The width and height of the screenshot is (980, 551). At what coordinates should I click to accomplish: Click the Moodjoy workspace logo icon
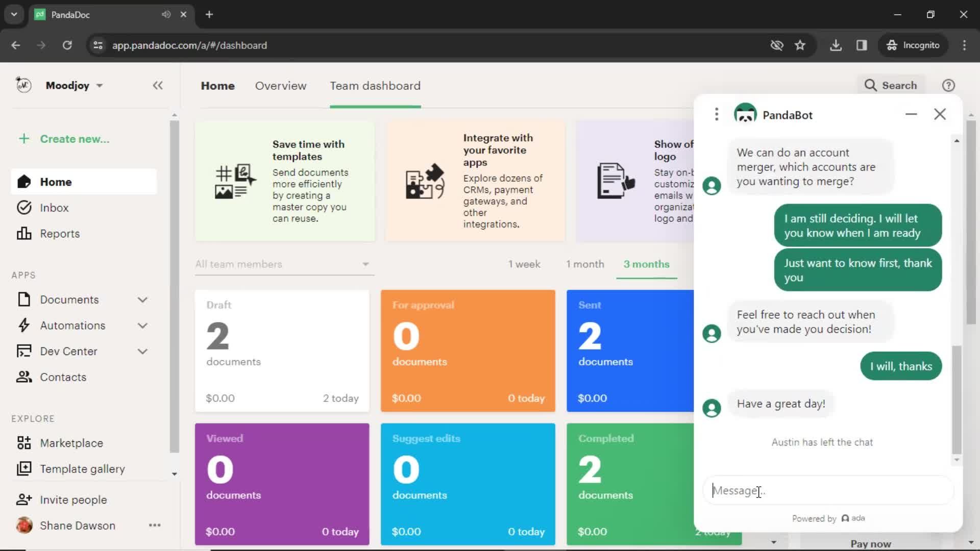click(x=23, y=85)
